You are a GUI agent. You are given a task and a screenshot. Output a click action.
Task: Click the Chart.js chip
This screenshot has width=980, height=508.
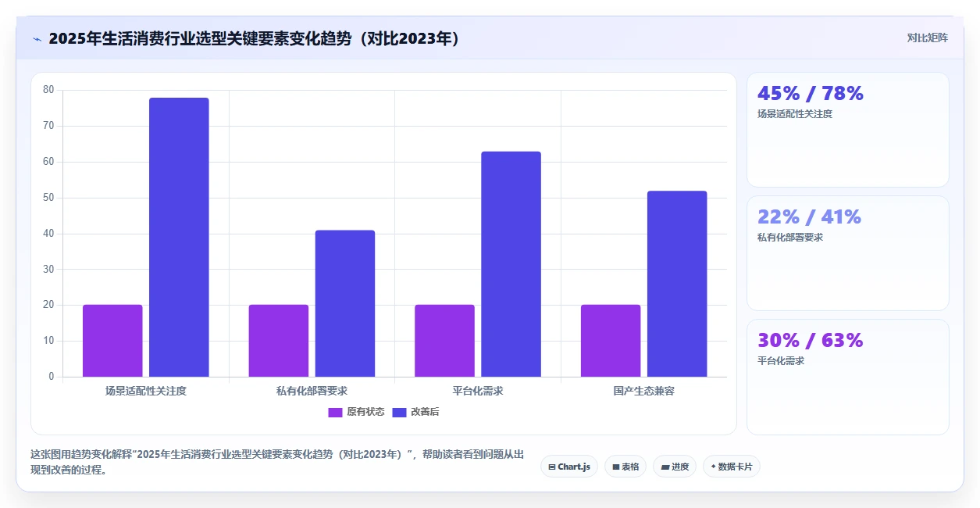point(569,467)
